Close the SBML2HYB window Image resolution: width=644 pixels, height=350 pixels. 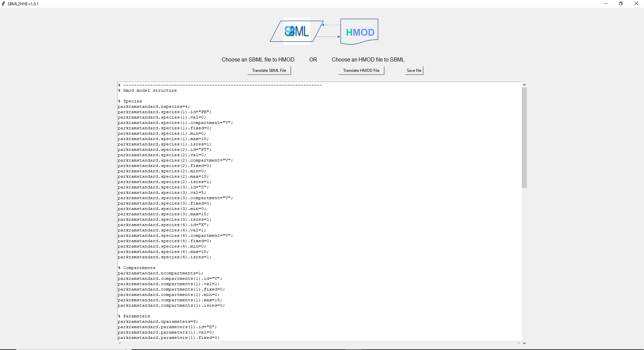point(636,4)
